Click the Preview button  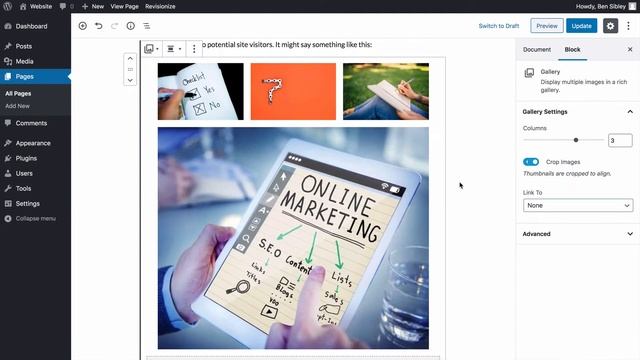pyautogui.click(x=547, y=26)
